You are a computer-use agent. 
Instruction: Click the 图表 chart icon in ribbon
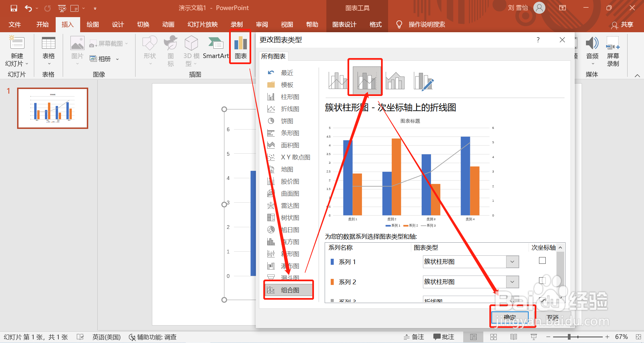[x=240, y=44]
